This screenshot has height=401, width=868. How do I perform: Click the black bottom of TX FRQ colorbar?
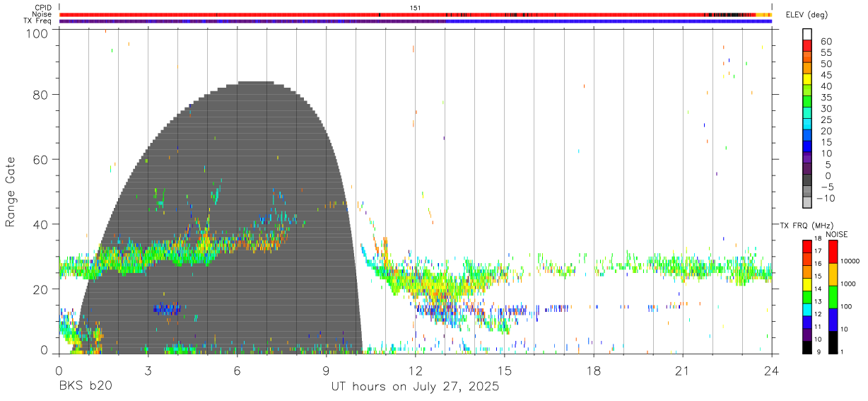pyautogui.click(x=807, y=347)
